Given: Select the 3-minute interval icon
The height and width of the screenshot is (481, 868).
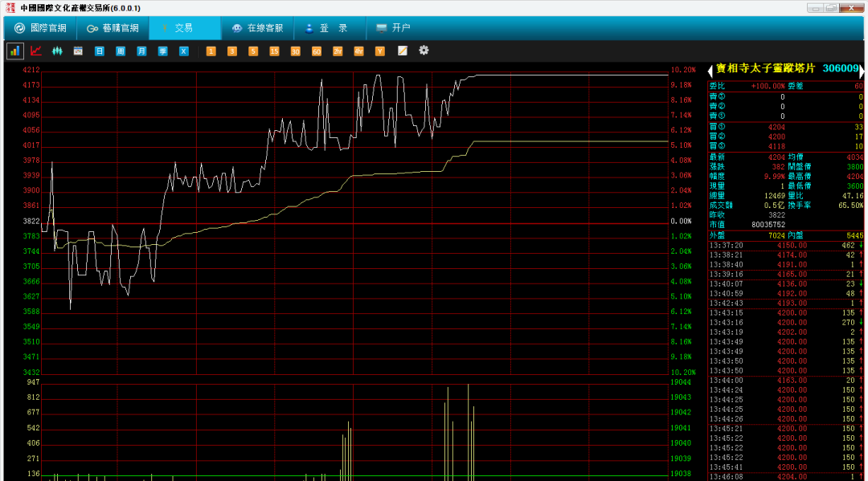Looking at the screenshot, I should [x=232, y=51].
